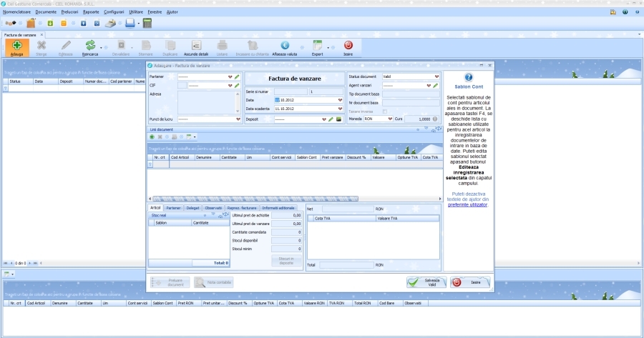
Task: Expand the Punct de lucru dropdown
Action: 230,119
